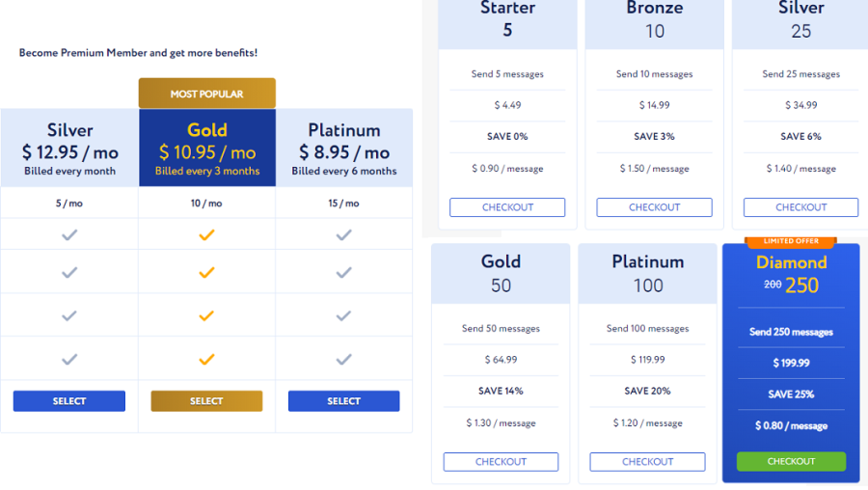Checkout the Starter 5 messages package
The image size is (868, 490).
(x=507, y=207)
